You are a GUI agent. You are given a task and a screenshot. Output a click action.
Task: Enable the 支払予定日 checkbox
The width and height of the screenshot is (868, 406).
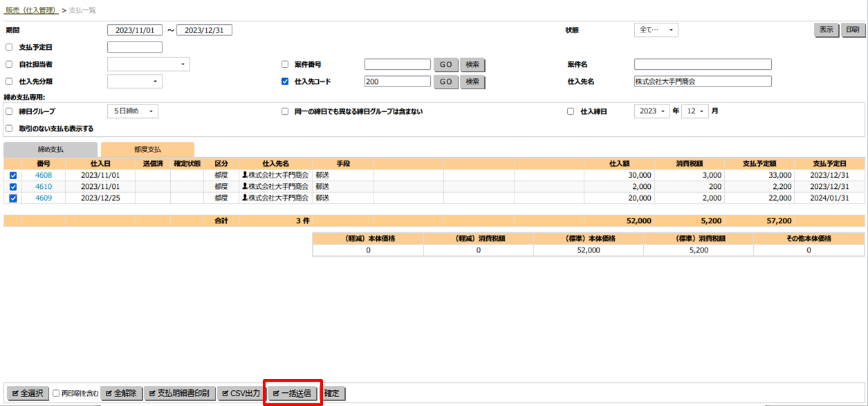(9, 47)
